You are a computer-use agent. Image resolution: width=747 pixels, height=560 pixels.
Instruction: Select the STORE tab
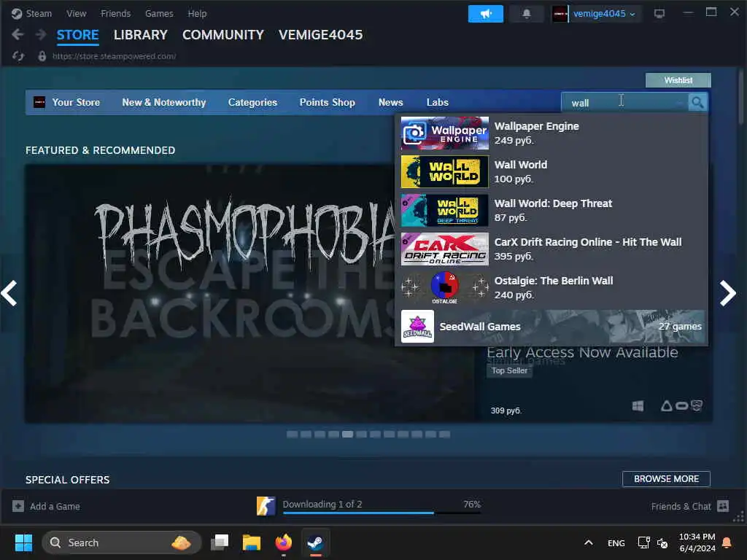[x=77, y=35]
